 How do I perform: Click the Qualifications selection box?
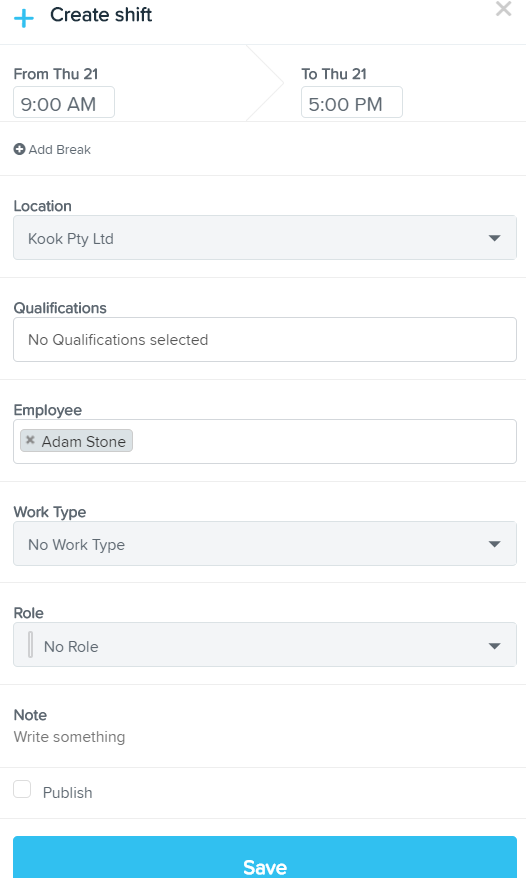tap(264, 339)
